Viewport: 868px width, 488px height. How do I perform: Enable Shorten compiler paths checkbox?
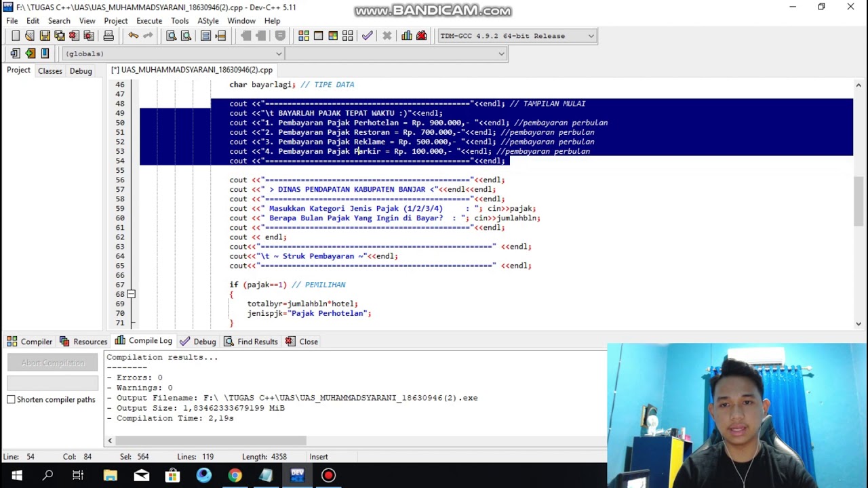(11, 399)
